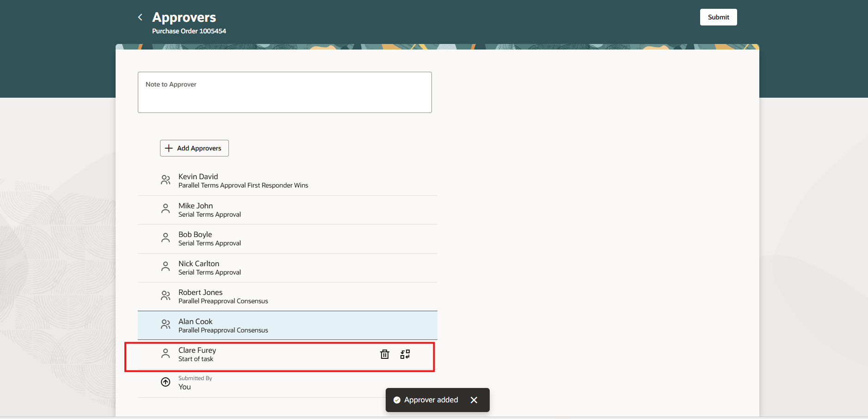Click the group icon beside Alan Cook
Screen dimensions: 868x419
pyautogui.click(x=166, y=325)
